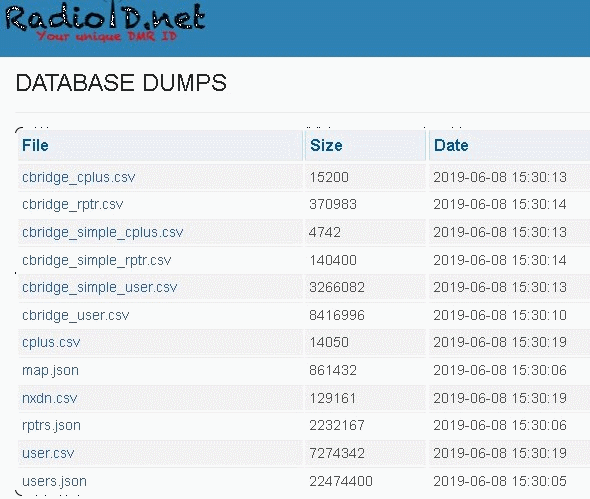Open rptrs.json link
The width and height of the screenshot is (590, 499).
(x=51, y=425)
